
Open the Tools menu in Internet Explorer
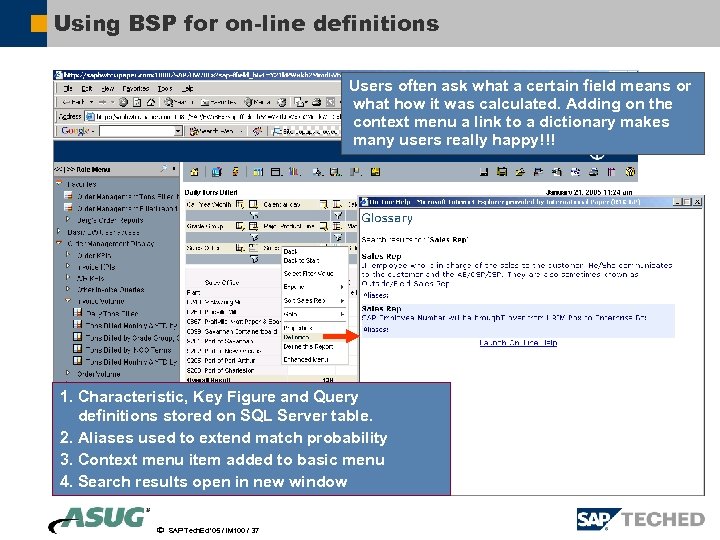165,88
